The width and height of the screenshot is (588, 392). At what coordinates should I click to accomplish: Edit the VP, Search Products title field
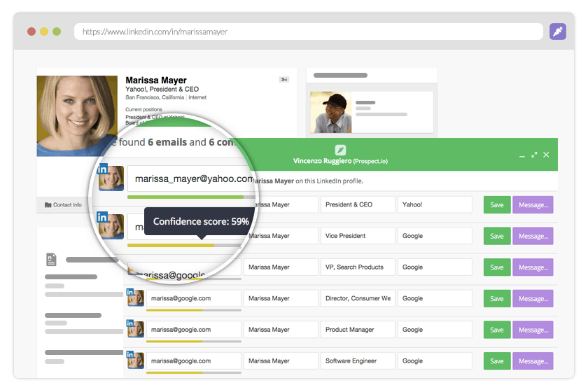(358, 267)
